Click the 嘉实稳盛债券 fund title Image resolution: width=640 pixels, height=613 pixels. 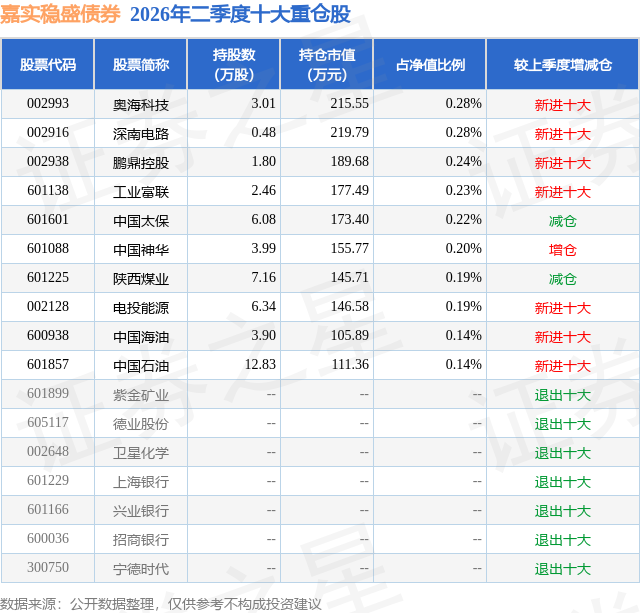tap(60, 15)
